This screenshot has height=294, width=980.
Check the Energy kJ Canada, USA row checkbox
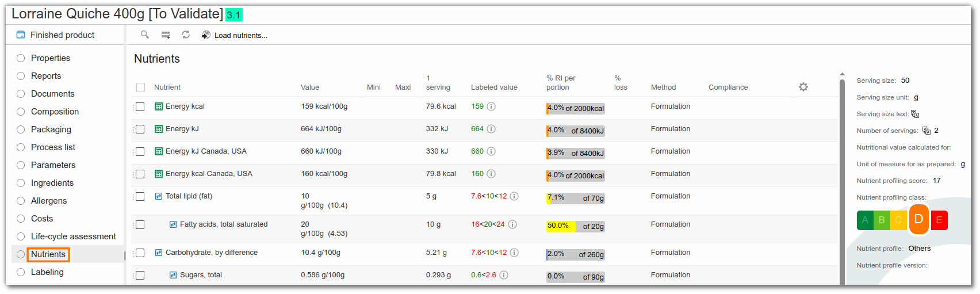(140, 152)
